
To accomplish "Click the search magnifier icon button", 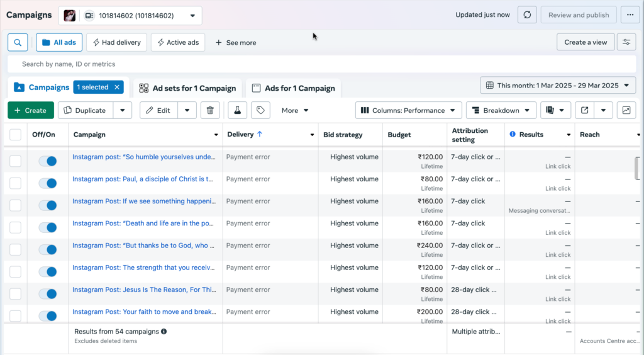I will 18,42.
